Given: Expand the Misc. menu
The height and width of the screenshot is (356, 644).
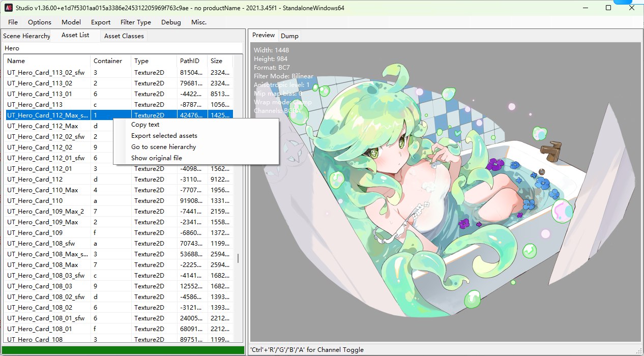Looking at the screenshot, I should (199, 22).
